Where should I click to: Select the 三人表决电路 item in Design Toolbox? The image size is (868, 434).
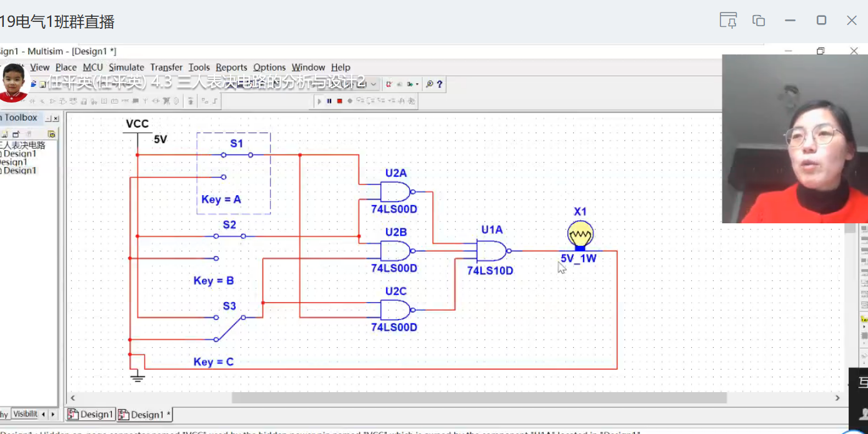[24, 145]
